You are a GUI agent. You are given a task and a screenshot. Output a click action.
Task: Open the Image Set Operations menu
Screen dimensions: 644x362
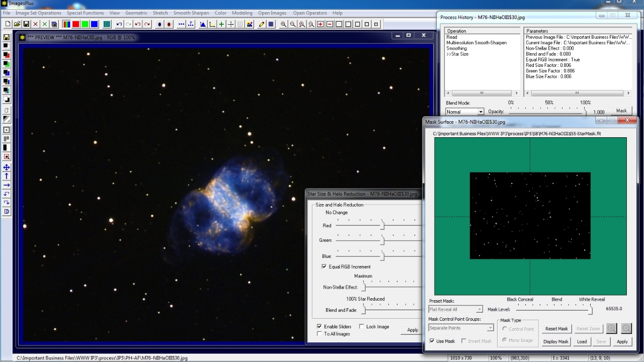38,13
